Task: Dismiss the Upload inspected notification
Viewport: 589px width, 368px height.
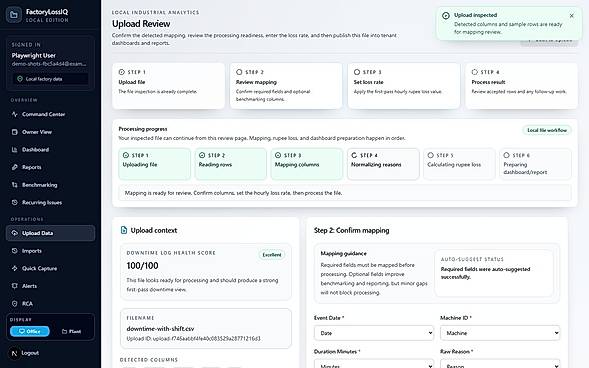Action: (x=571, y=15)
